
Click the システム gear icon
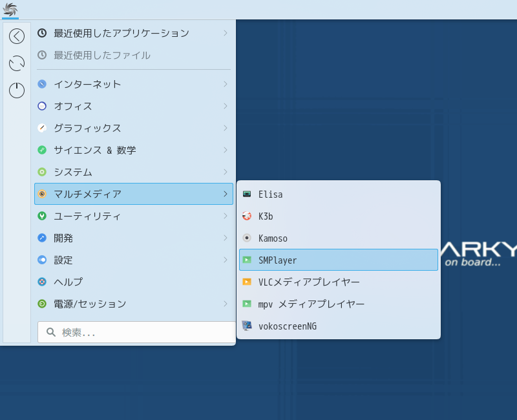42,172
